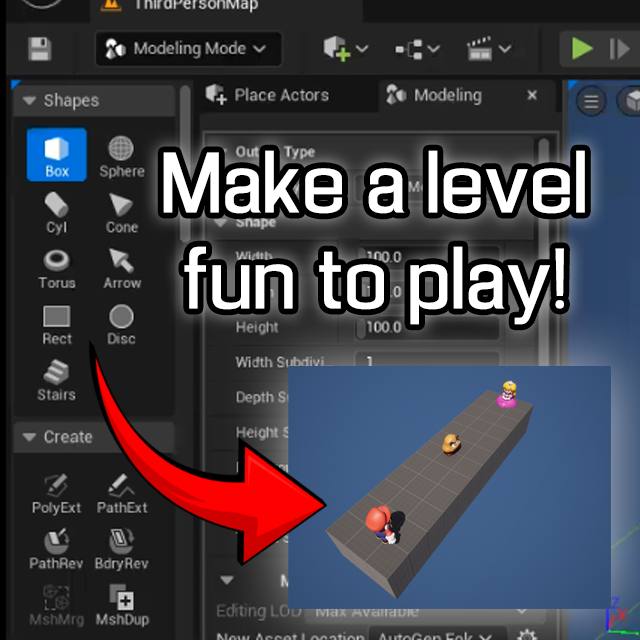Select the Stairs shape tool
The width and height of the screenshot is (640, 640).
[57, 379]
